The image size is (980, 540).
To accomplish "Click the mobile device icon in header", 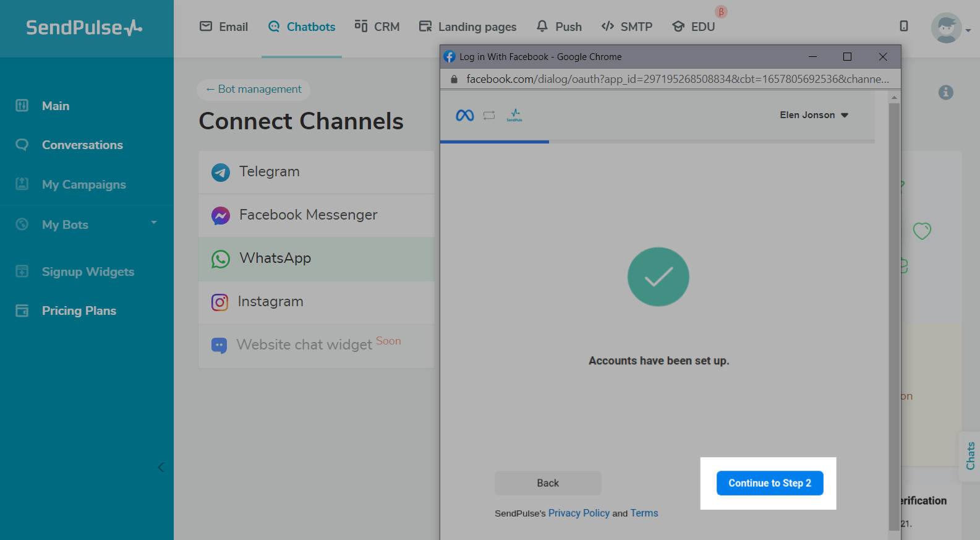I will [903, 26].
